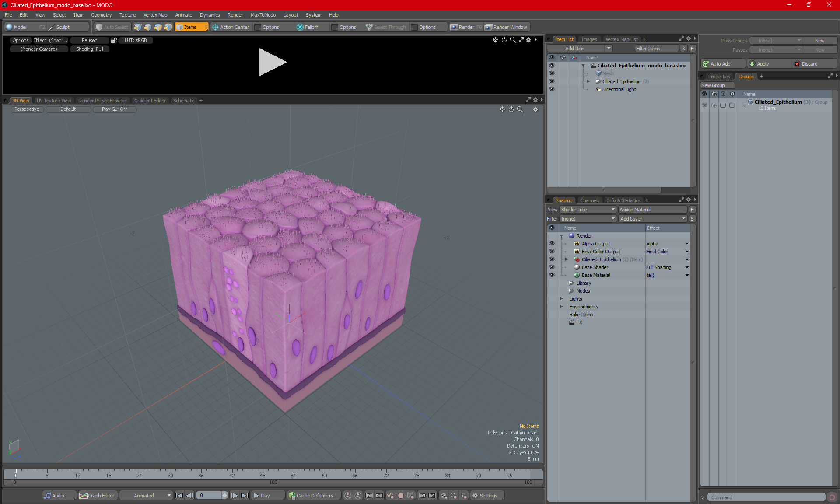Toggle visibility of Ciliated_Epithelium group in Groups

pos(704,105)
